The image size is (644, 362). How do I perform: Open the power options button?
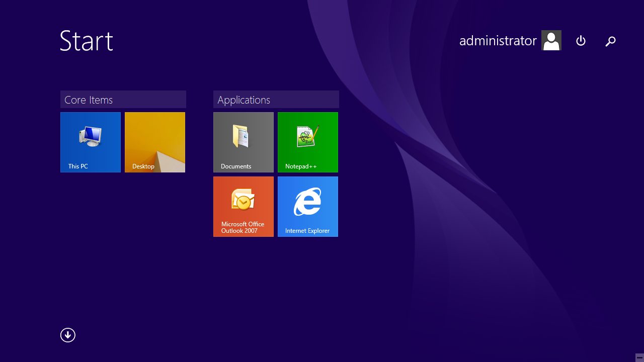tap(581, 41)
